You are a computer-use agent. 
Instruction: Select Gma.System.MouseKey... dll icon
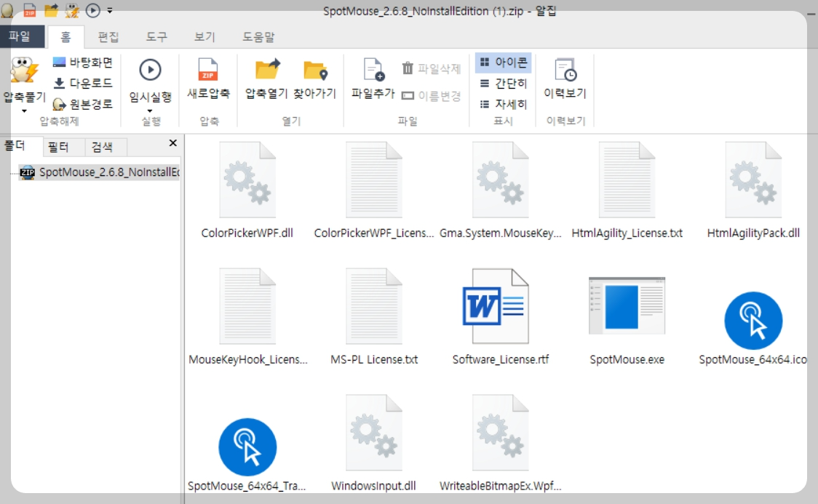(x=500, y=180)
